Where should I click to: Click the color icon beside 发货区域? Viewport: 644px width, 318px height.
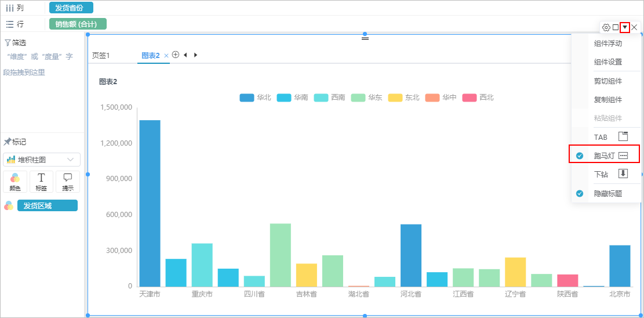coord(9,205)
